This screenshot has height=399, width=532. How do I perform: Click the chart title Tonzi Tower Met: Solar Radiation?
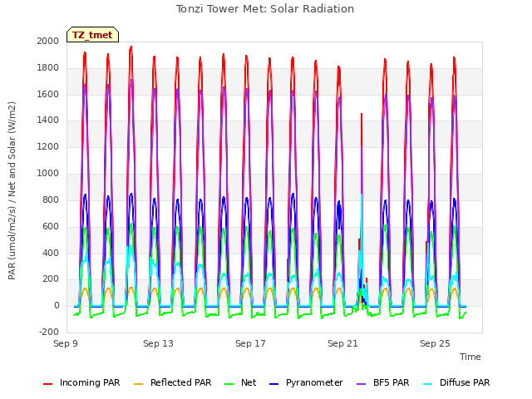(x=265, y=9)
